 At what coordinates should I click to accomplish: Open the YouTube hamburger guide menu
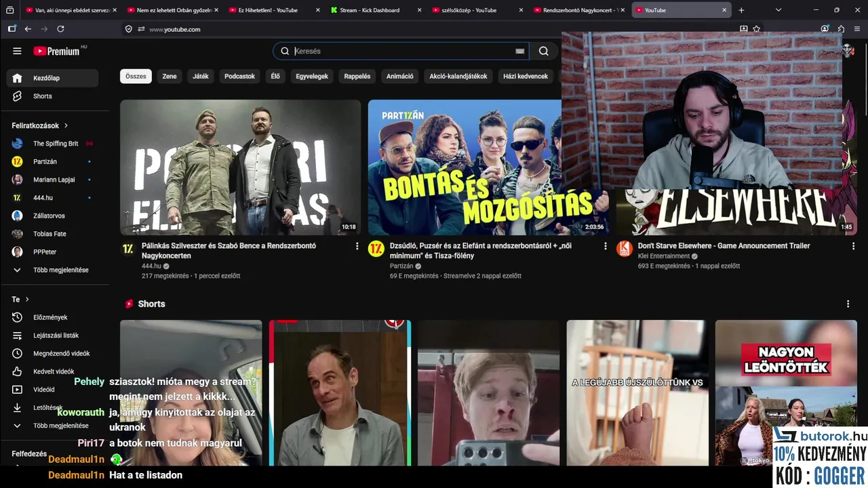tap(17, 51)
